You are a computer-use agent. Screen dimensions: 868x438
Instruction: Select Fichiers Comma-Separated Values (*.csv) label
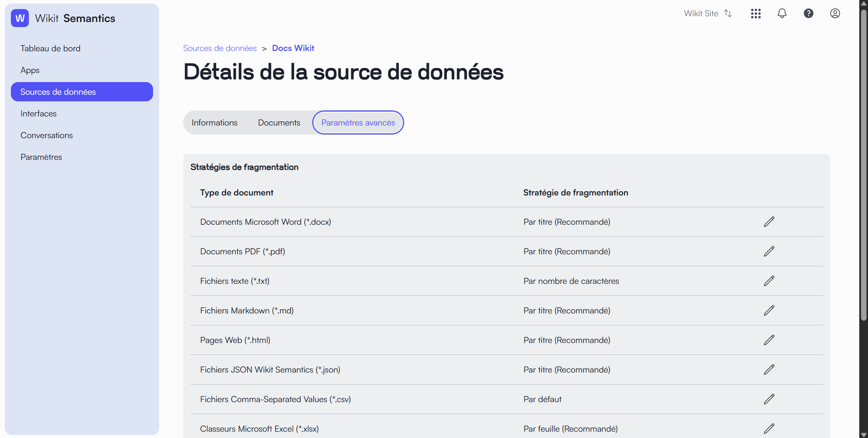[276, 399]
